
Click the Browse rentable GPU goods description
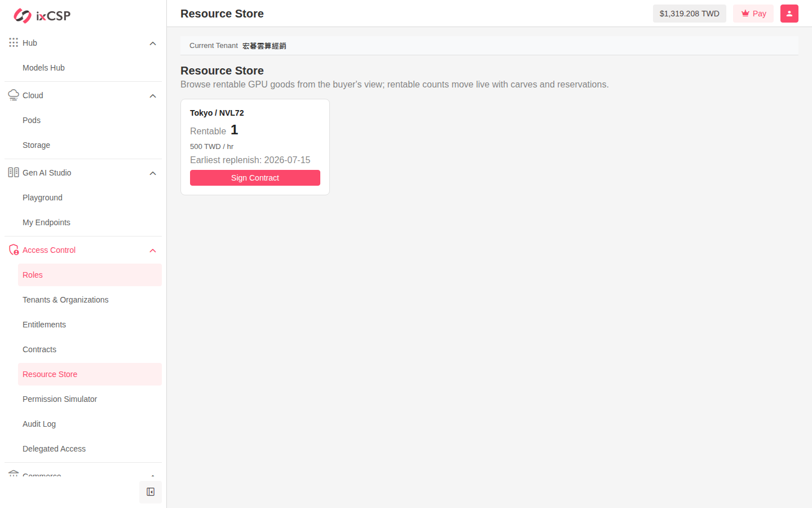click(395, 84)
